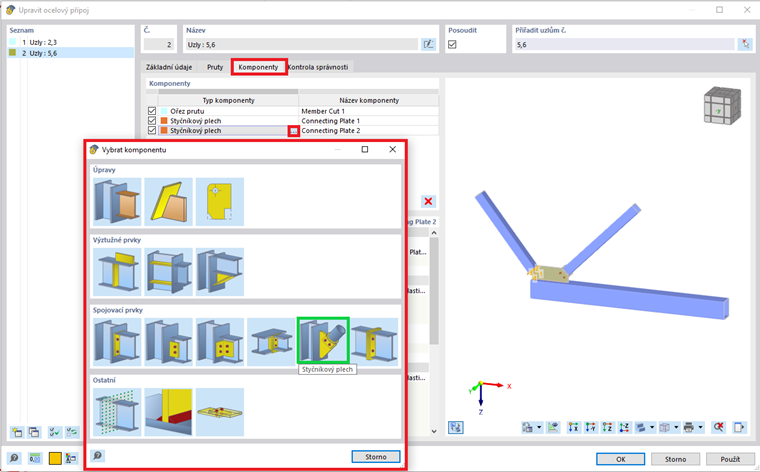
Task: Switch to the isometric axis view
Action: tap(624, 427)
